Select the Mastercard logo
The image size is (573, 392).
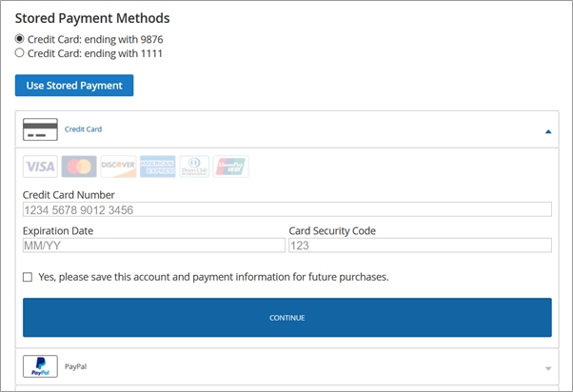point(79,167)
